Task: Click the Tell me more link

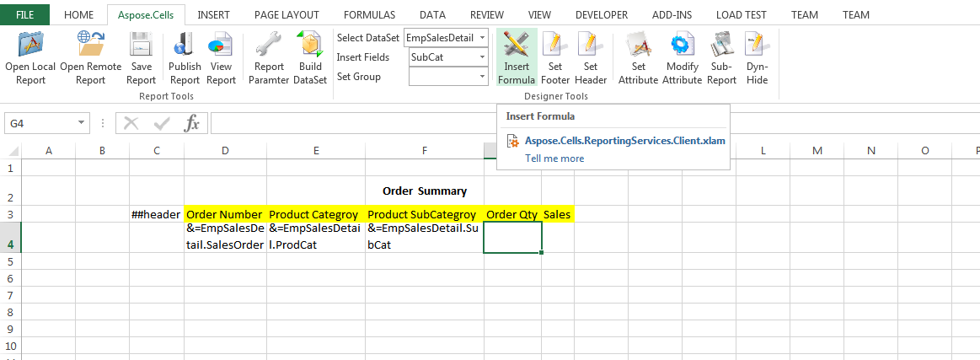Action: pyautogui.click(x=554, y=159)
